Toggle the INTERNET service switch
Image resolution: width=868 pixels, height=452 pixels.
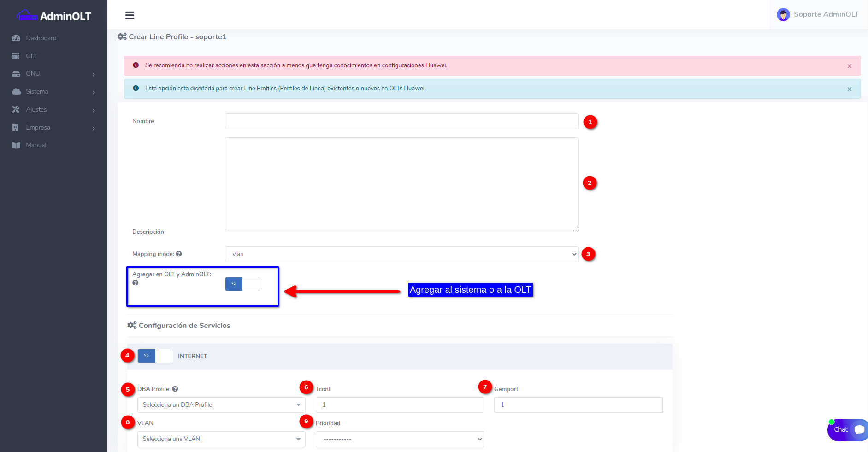click(x=155, y=356)
